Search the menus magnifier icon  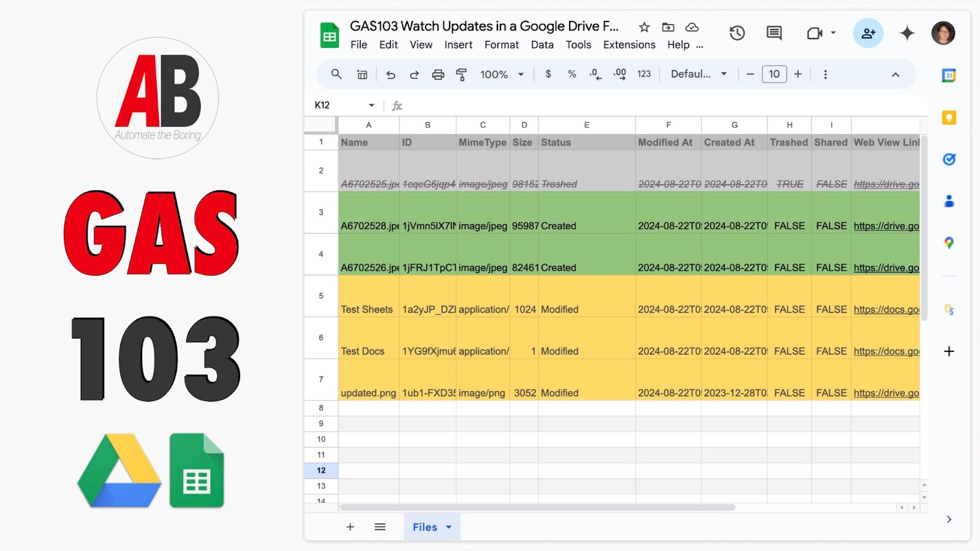pos(336,74)
